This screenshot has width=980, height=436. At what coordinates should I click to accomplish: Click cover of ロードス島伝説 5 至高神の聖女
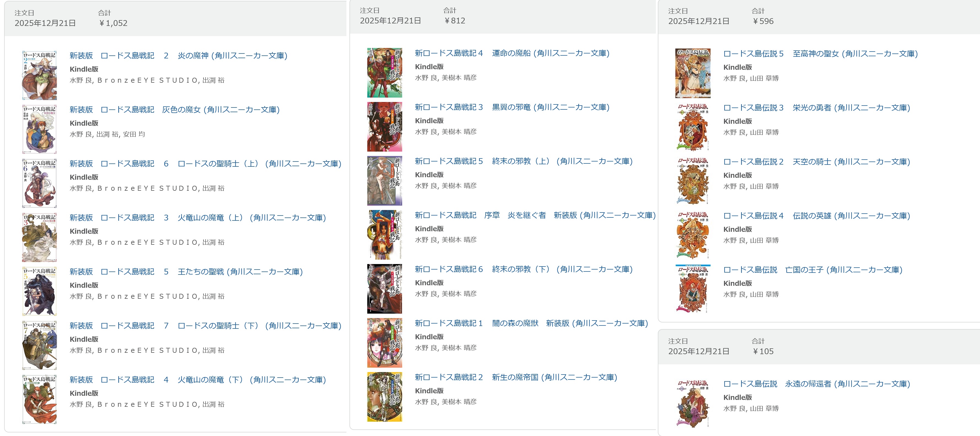[x=693, y=73]
